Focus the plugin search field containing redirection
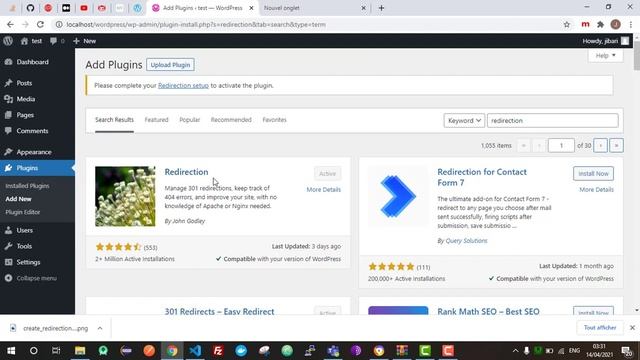This screenshot has height=360, width=640. [553, 120]
